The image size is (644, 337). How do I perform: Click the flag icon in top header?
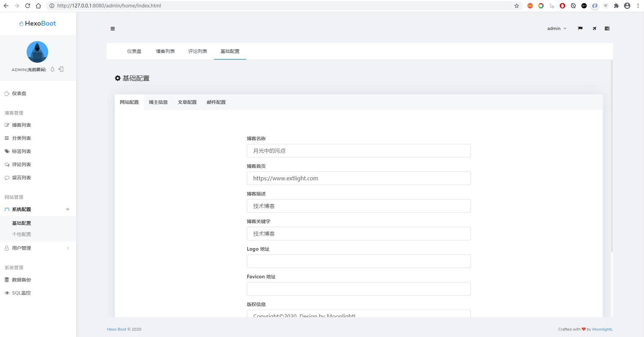click(580, 28)
